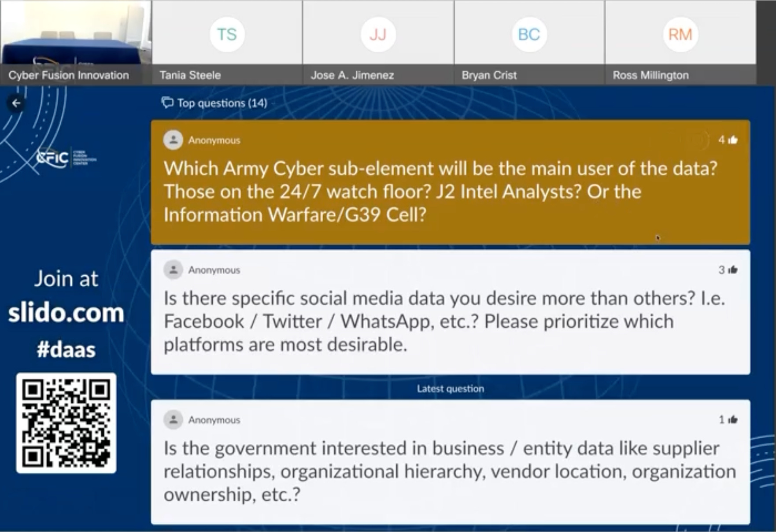
Task: Click the Join at text in the sidebar
Action: (66, 279)
